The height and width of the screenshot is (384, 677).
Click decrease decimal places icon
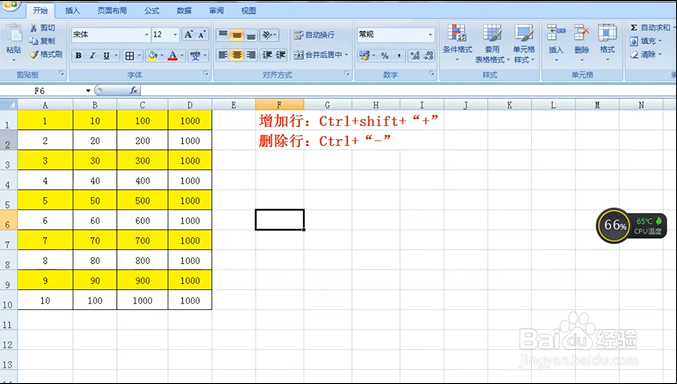(428, 55)
